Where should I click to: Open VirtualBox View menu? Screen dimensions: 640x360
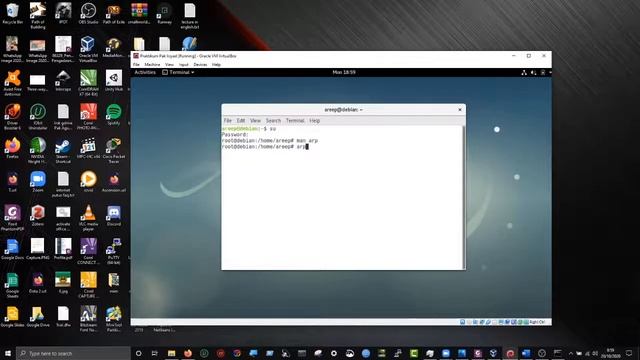(x=169, y=64)
